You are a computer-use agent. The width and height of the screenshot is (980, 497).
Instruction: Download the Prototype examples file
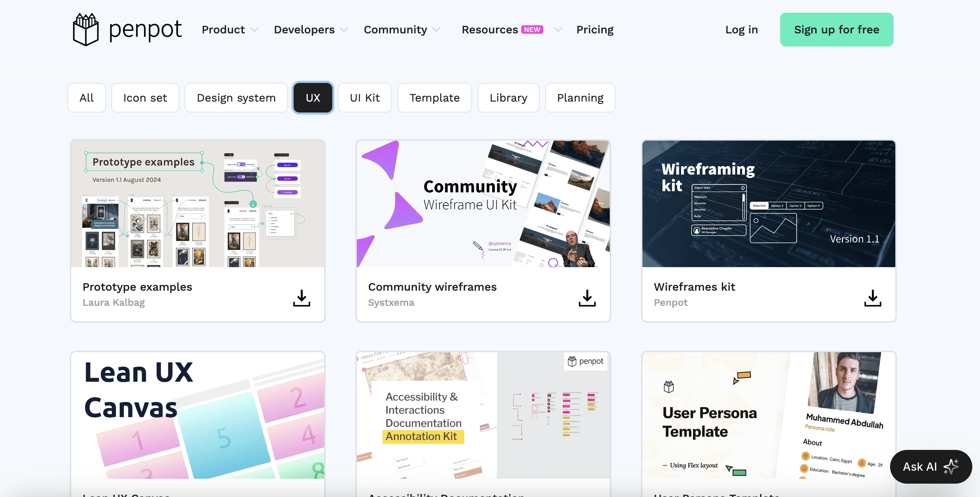pos(301,298)
